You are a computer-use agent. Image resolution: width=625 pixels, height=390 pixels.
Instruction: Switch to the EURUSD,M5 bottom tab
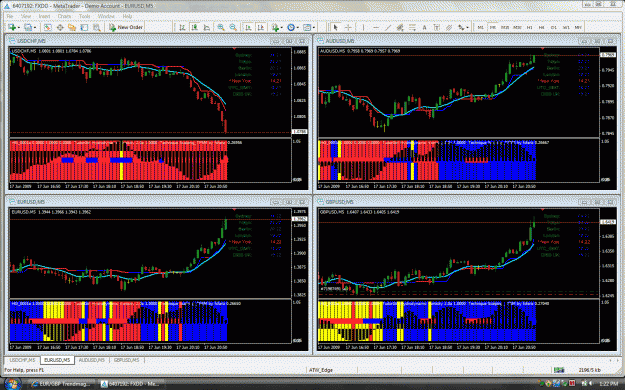point(57,360)
